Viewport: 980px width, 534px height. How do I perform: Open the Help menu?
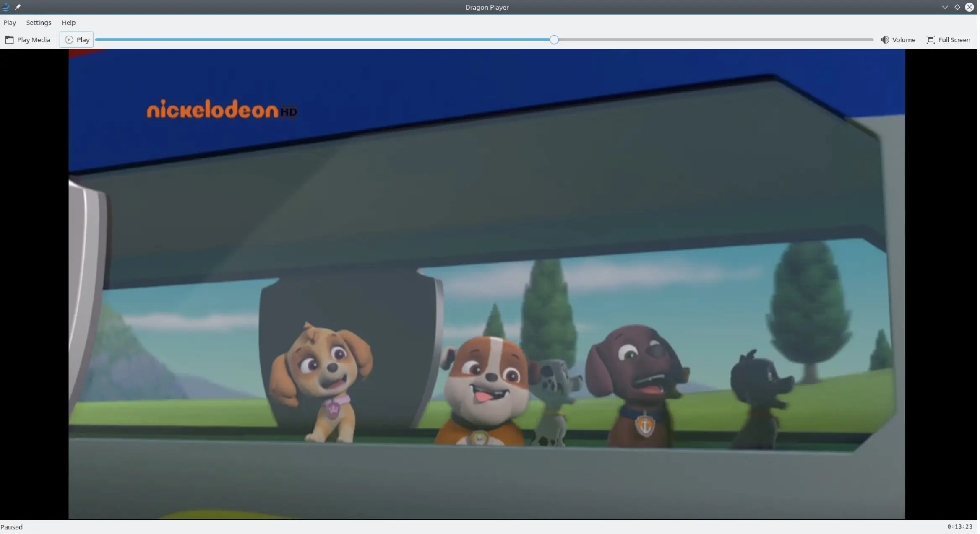(x=68, y=22)
